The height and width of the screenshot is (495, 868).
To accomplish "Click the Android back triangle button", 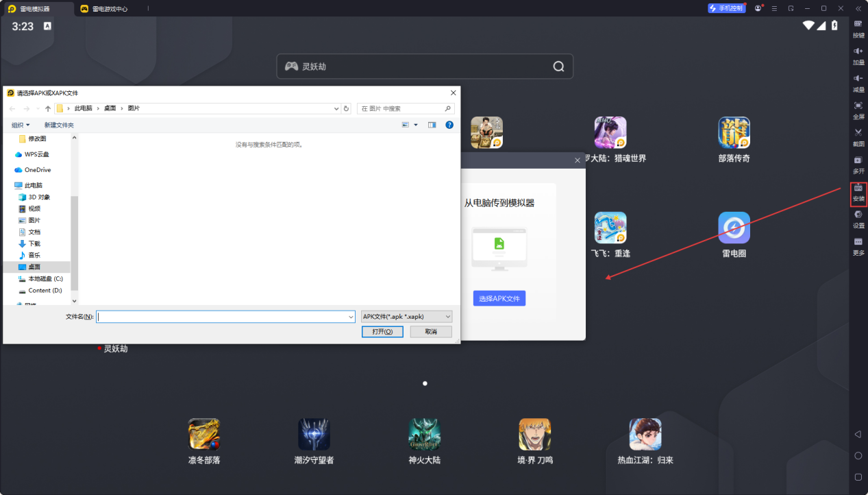I will (858, 435).
